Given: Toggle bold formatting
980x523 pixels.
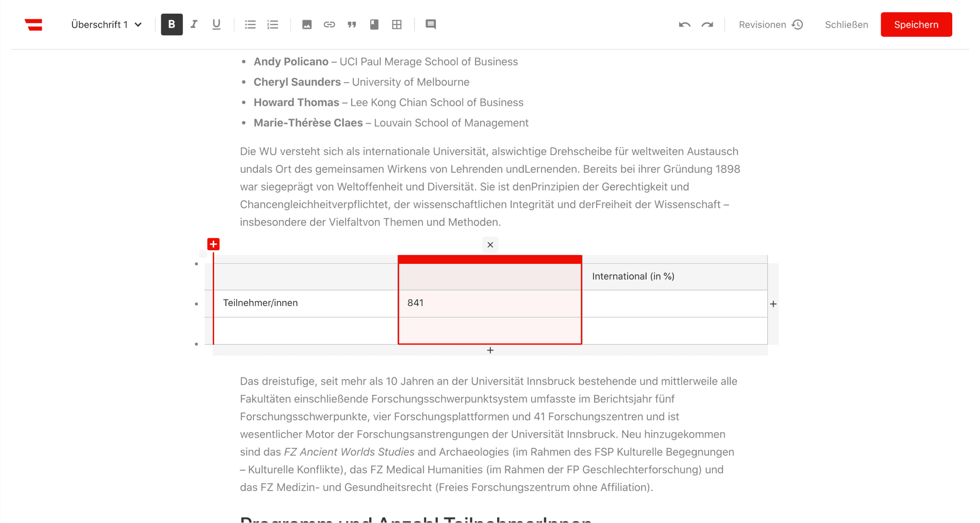Looking at the screenshot, I should [x=171, y=24].
